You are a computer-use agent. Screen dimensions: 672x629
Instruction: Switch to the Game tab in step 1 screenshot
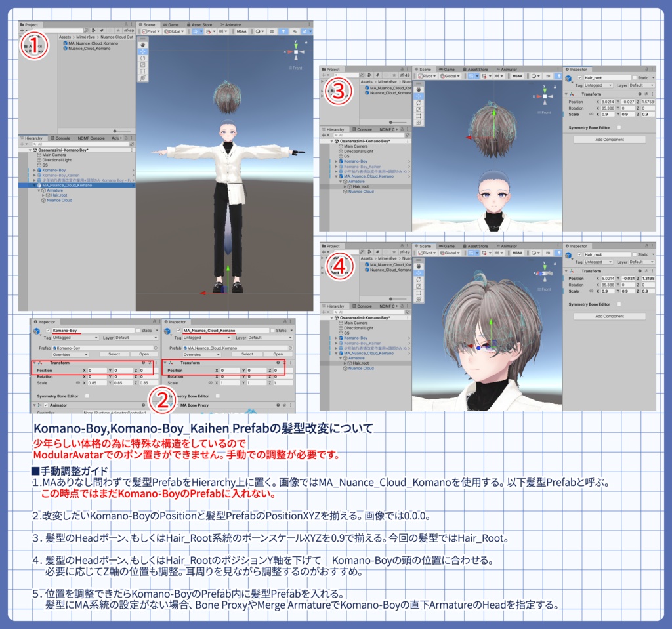pyautogui.click(x=171, y=25)
